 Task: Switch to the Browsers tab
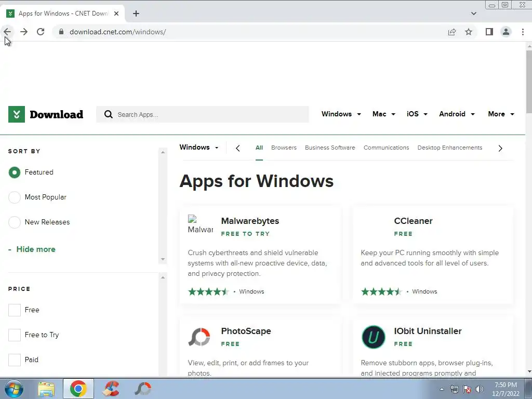click(284, 148)
